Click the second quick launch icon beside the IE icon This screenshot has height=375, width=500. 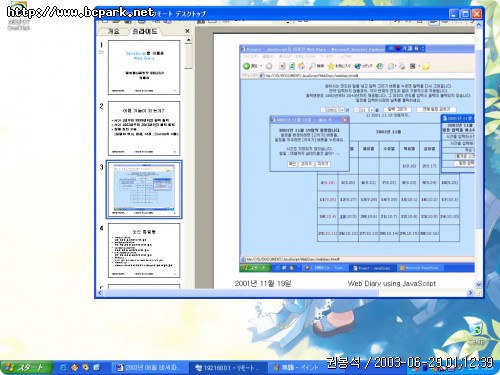point(74,367)
